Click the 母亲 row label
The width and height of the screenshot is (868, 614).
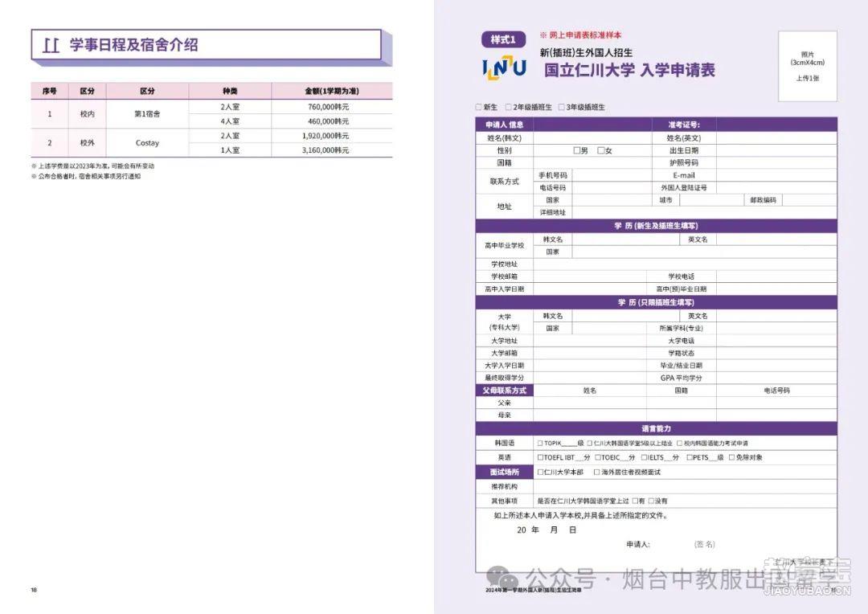[504, 415]
